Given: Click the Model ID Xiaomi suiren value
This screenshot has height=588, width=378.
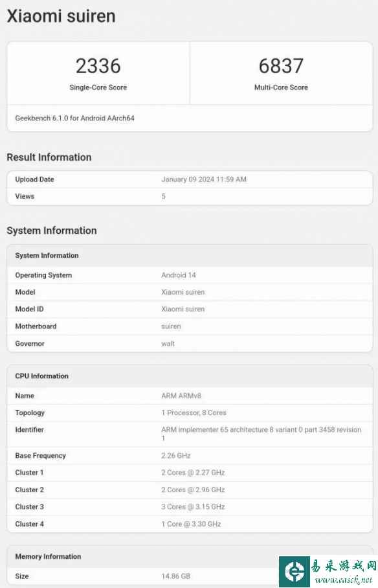Looking at the screenshot, I should point(183,309).
